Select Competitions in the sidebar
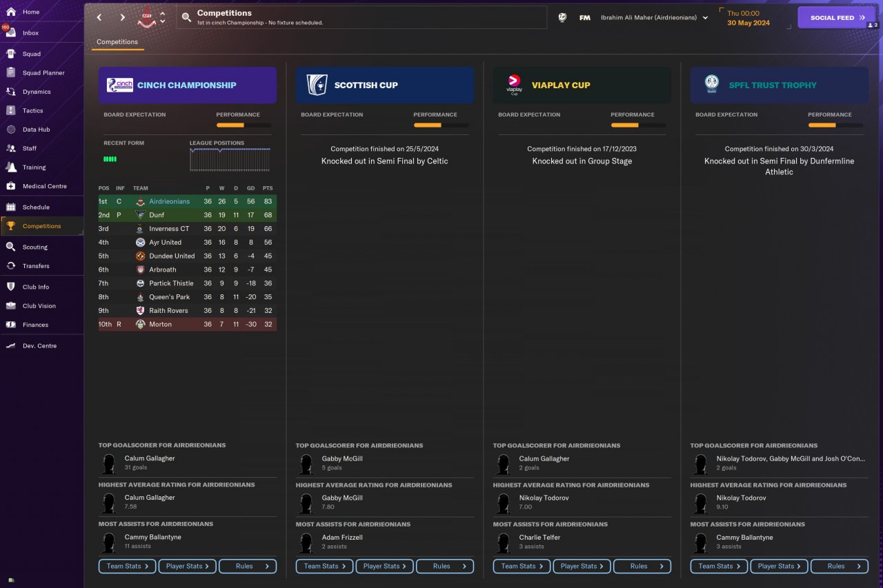Screen dimensions: 883x588 [41, 226]
